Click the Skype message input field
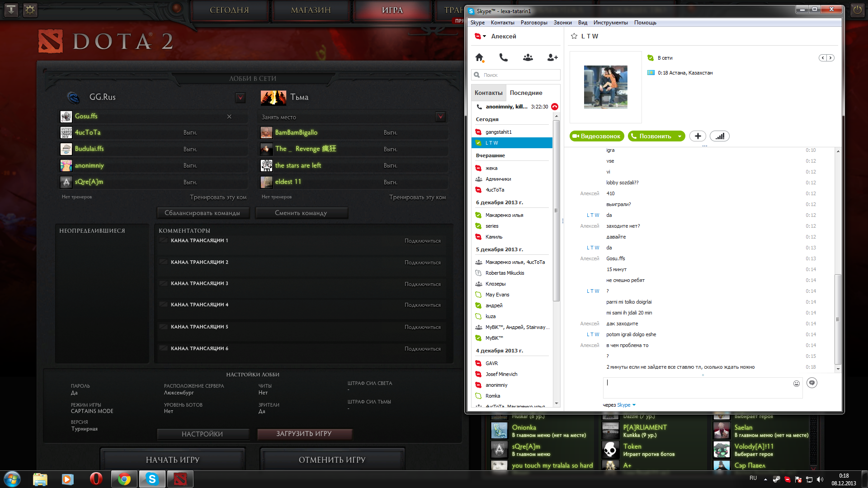Viewport: 868px width, 488px height. coord(703,388)
